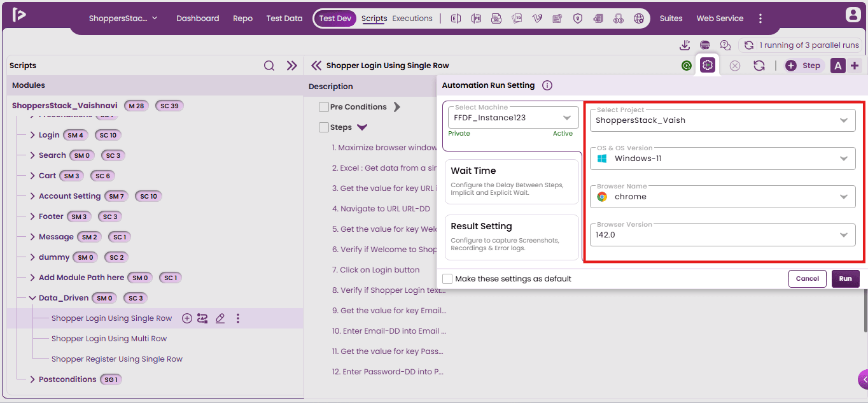Open the Browser Name dropdown
This screenshot has width=868, height=403.
coord(723,197)
